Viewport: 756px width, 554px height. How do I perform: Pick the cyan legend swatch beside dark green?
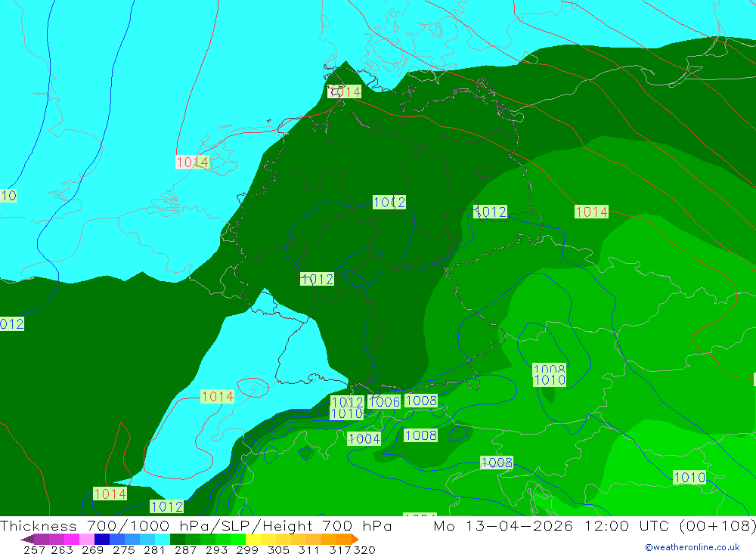(x=163, y=539)
